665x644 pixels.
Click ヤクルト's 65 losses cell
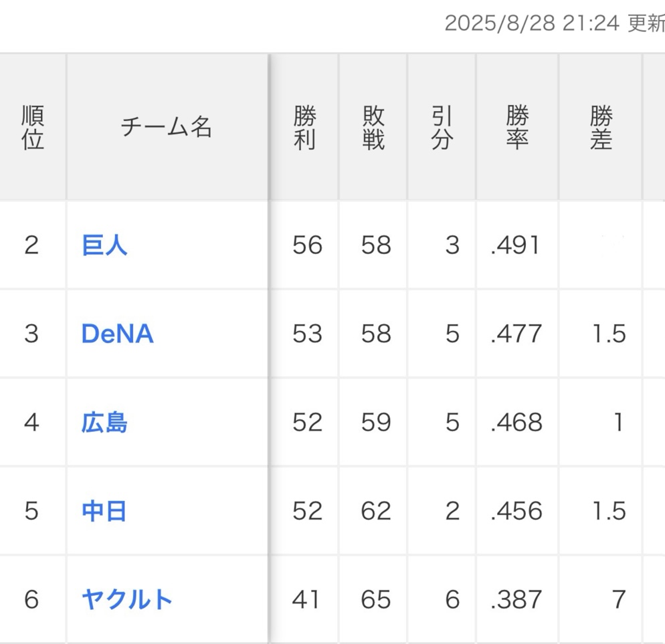[x=375, y=600]
